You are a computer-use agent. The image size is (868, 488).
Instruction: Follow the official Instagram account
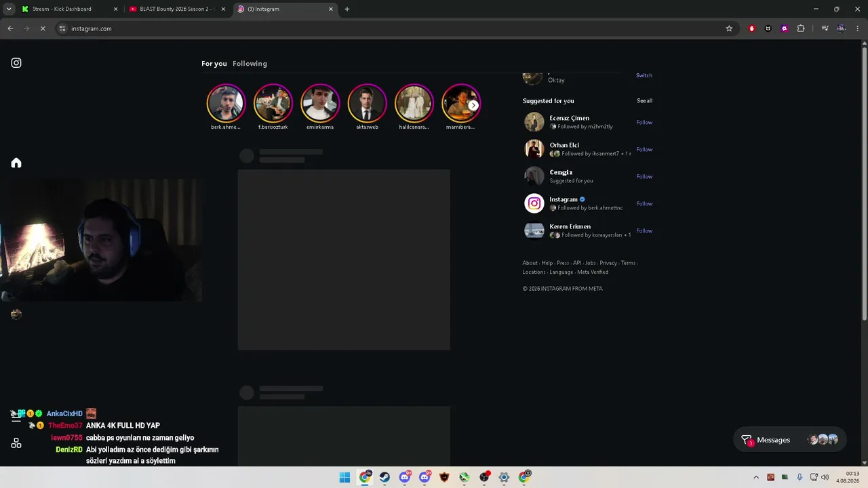point(644,204)
